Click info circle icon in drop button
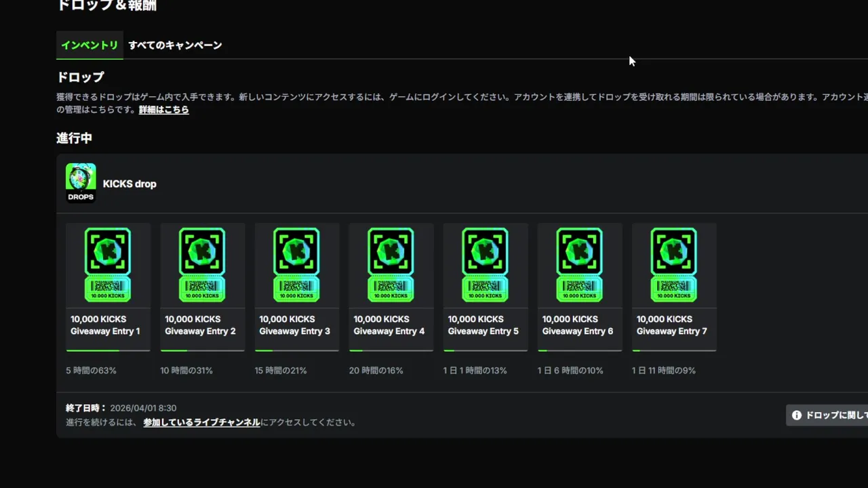This screenshot has height=488, width=868. click(797, 415)
